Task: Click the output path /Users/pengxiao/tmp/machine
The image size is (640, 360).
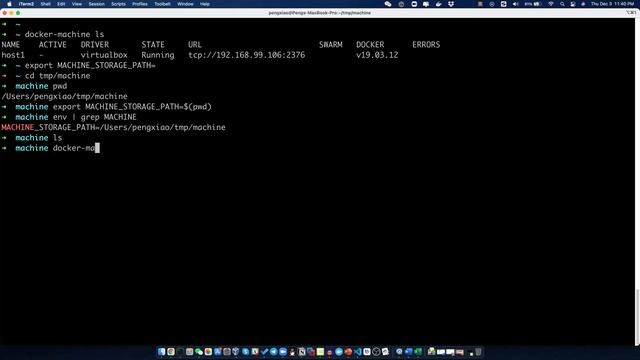Action: [x=64, y=96]
